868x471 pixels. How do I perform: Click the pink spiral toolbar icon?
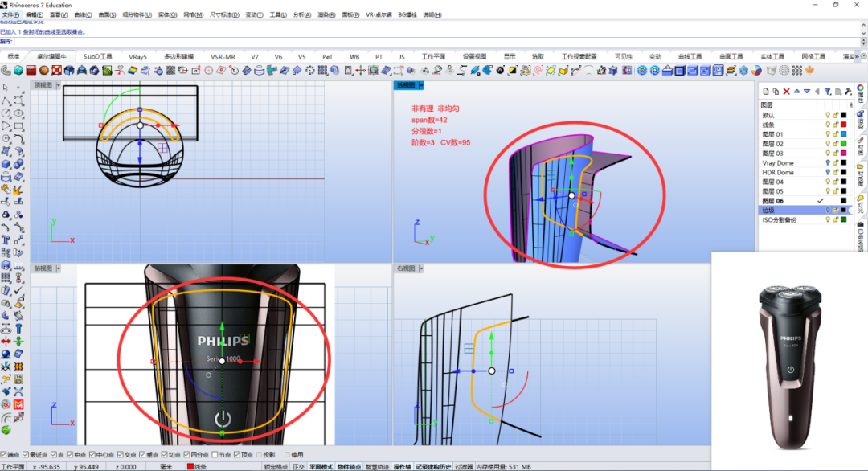tap(538, 70)
